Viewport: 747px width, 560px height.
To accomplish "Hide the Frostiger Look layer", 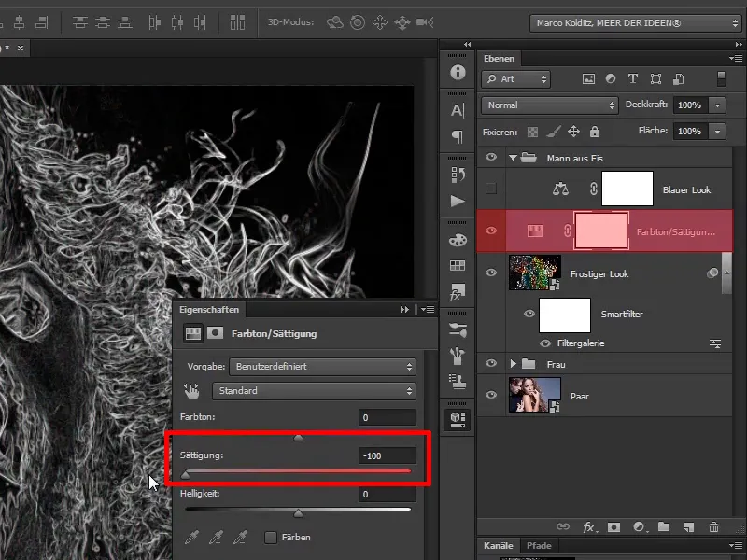I will coord(491,273).
